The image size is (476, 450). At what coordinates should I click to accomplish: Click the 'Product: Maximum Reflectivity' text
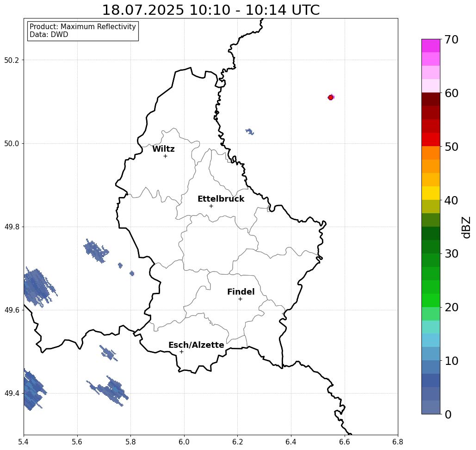point(82,27)
